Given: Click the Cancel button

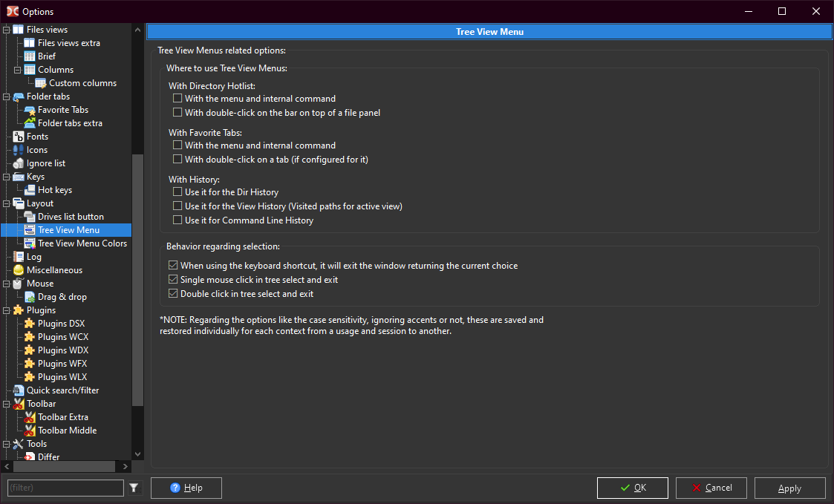Looking at the screenshot, I should point(712,488).
